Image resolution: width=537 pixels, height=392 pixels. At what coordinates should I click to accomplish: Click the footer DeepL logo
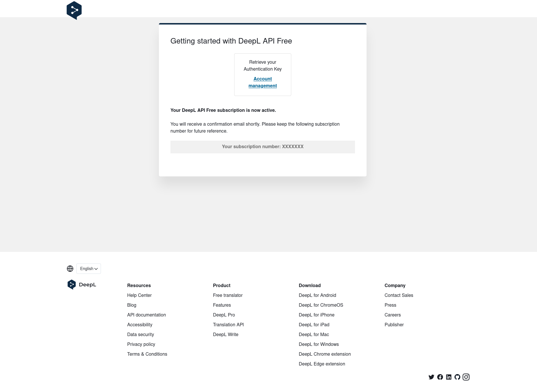point(82,284)
